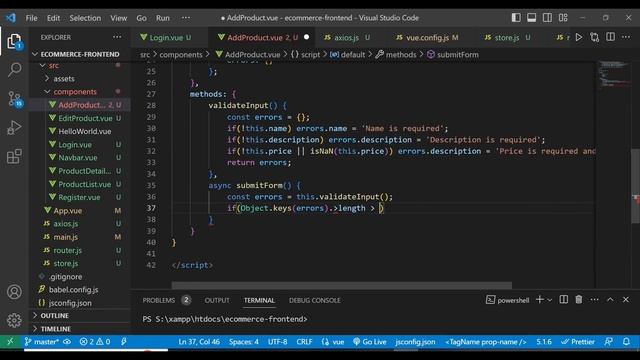Open the Selection menu
Screen dimensions: 640x360
(85, 18)
